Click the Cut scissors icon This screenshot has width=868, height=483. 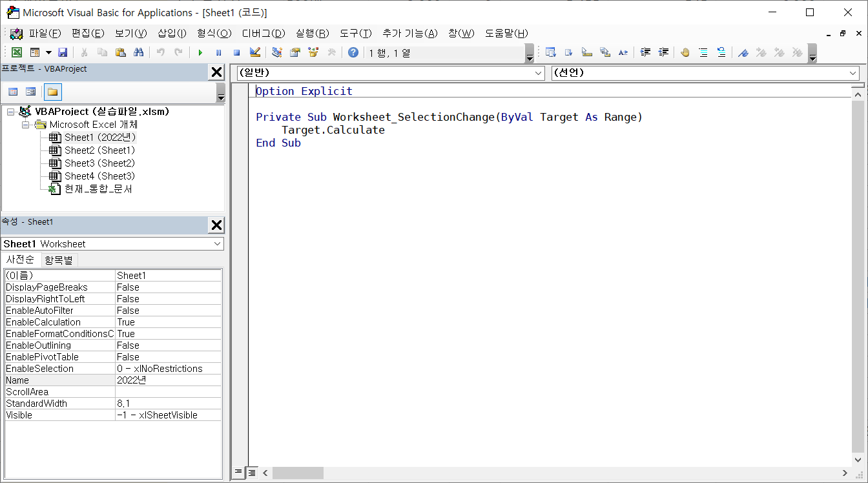click(84, 52)
